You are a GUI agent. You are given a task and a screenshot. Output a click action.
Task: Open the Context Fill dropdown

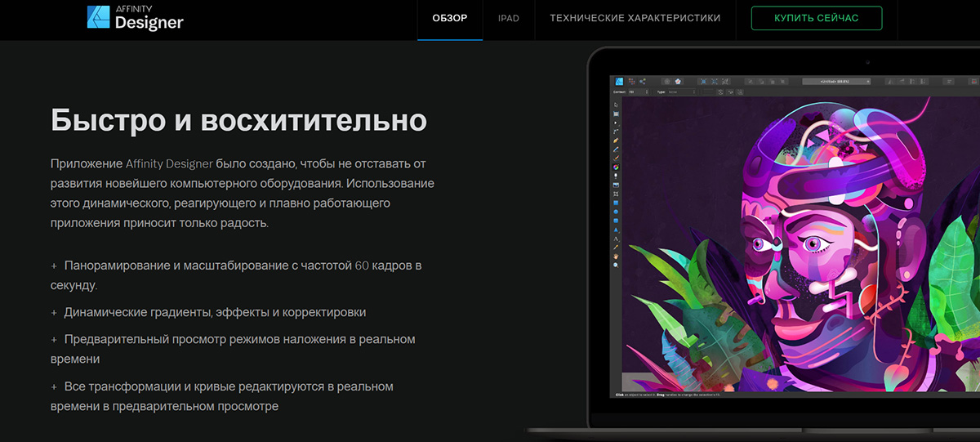(x=639, y=92)
